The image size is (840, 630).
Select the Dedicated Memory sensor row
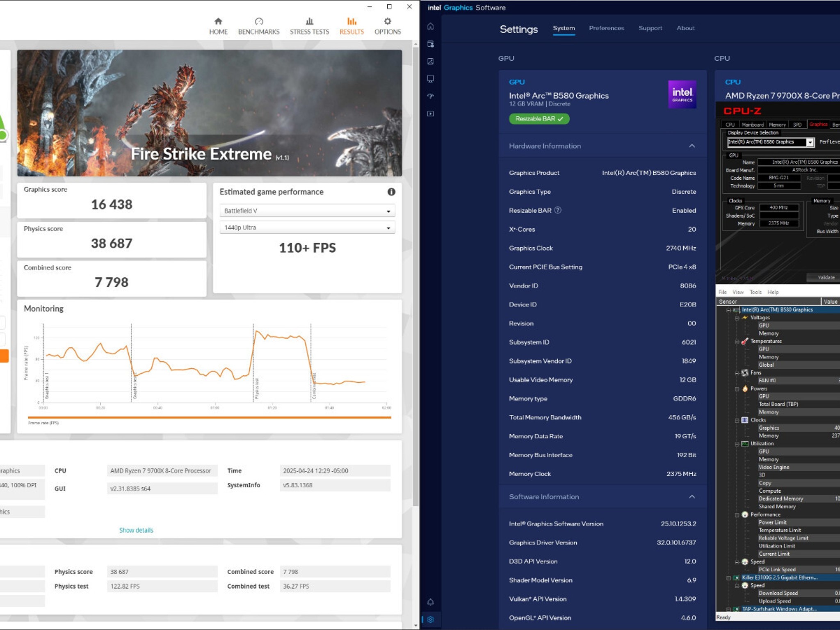[781, 499]
